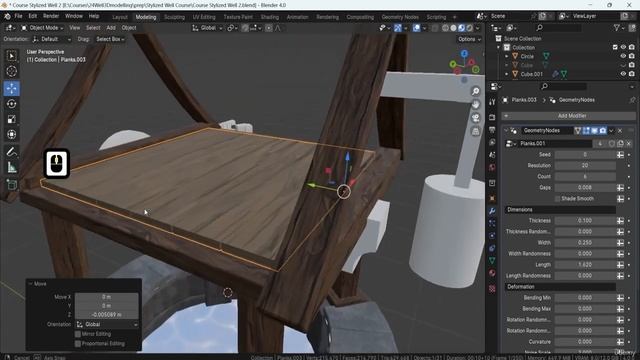Open the Tool properties tab

point(492,102)
